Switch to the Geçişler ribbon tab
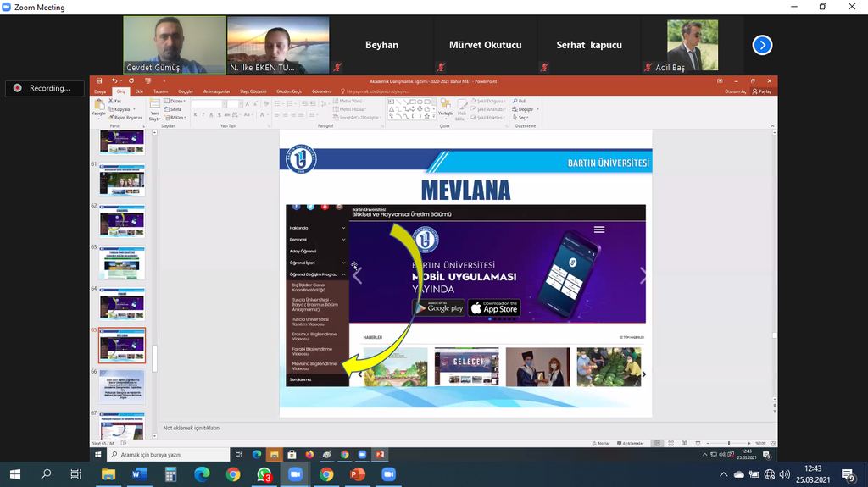 coord(186,91)
